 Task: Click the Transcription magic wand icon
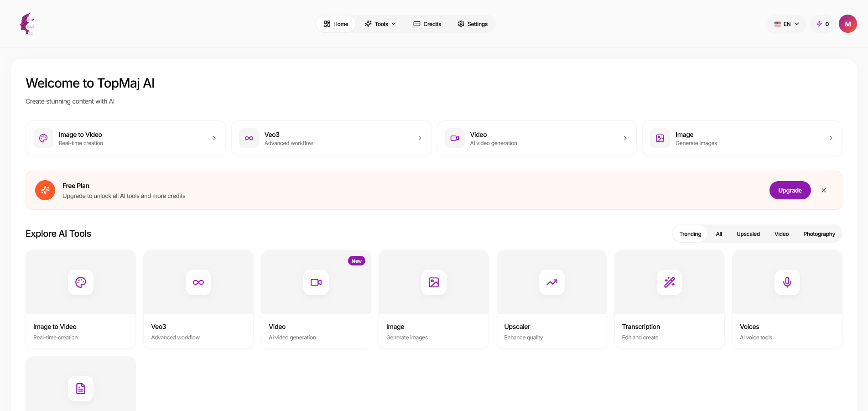coord(669,282)
